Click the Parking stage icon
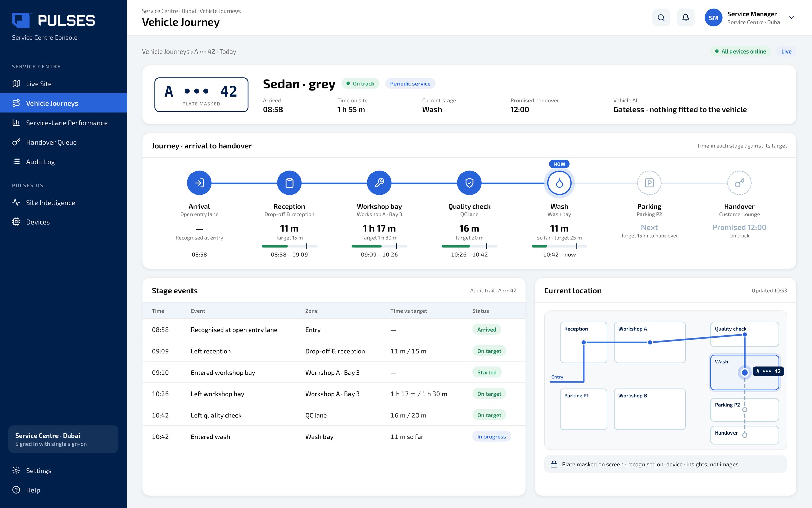812x508 pixels. [x=649, y=183]
